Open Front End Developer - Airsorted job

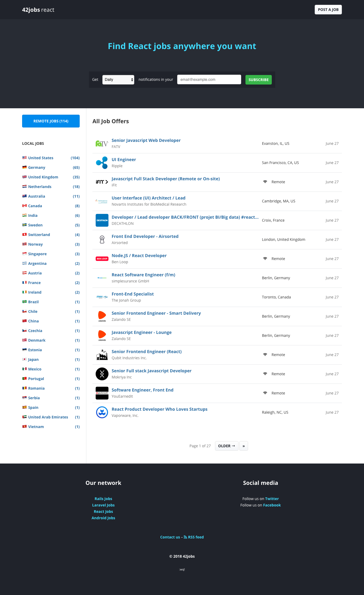(145, 236)
